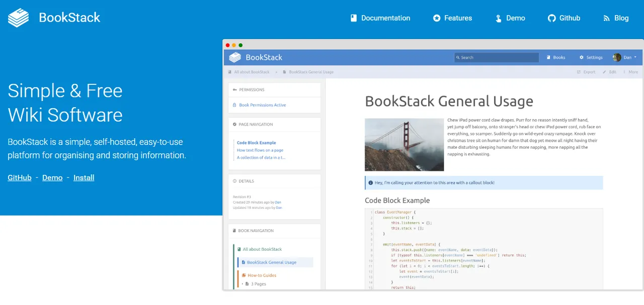Click the RSS feed icon beside Blog
The image size is (644, 305).
606,18
